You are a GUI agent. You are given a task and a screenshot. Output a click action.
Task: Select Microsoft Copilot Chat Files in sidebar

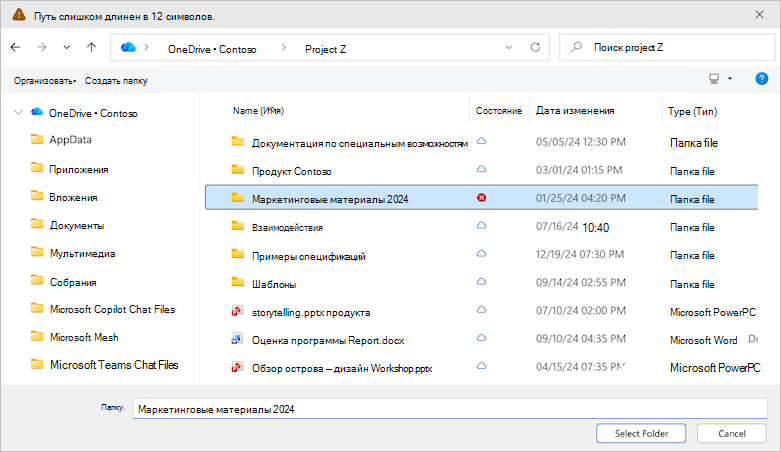[x=112, y=309]
